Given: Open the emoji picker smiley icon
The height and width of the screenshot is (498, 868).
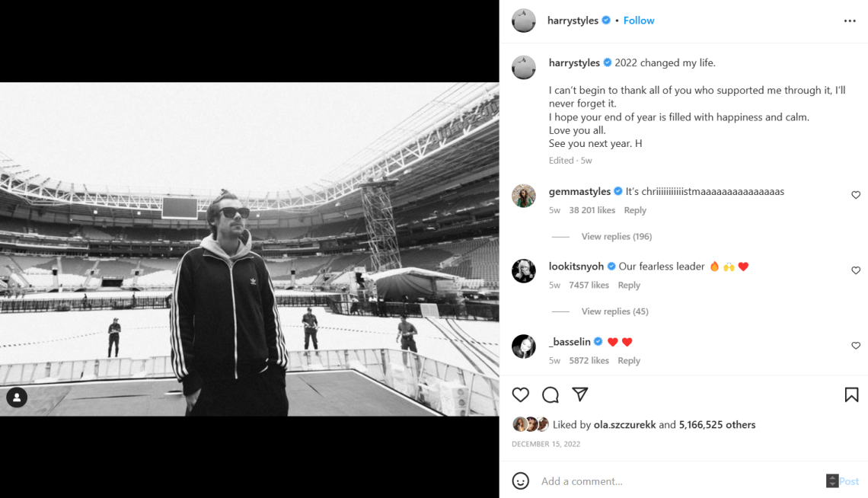Looking at the screenshot, I should (x=521, y=480).
